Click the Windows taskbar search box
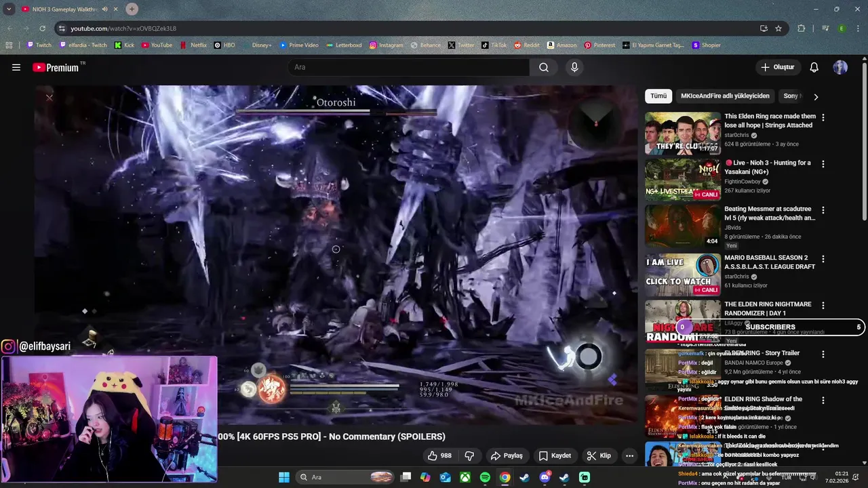 [x=346, y=477]
